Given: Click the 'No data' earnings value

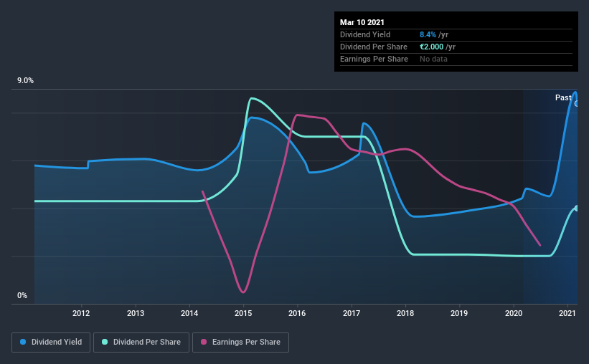Looking at the screenshot, I should pyautogui.click(x=433, y=59).
